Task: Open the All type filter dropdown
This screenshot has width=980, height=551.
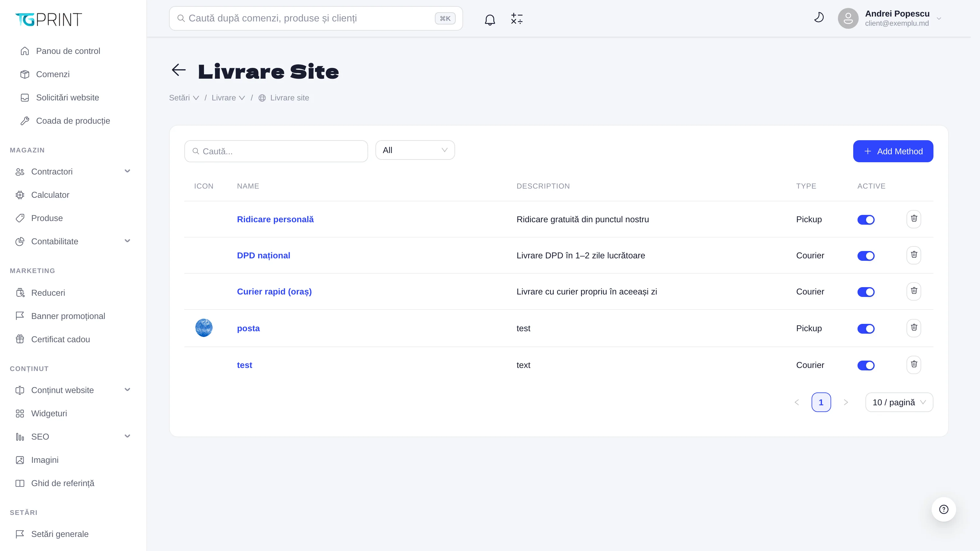Action: point(415,150)
